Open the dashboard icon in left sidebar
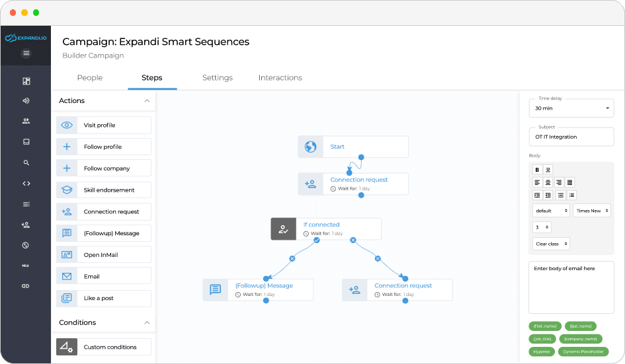The width and height of the screenshot is (625, 364). (26, 81)
